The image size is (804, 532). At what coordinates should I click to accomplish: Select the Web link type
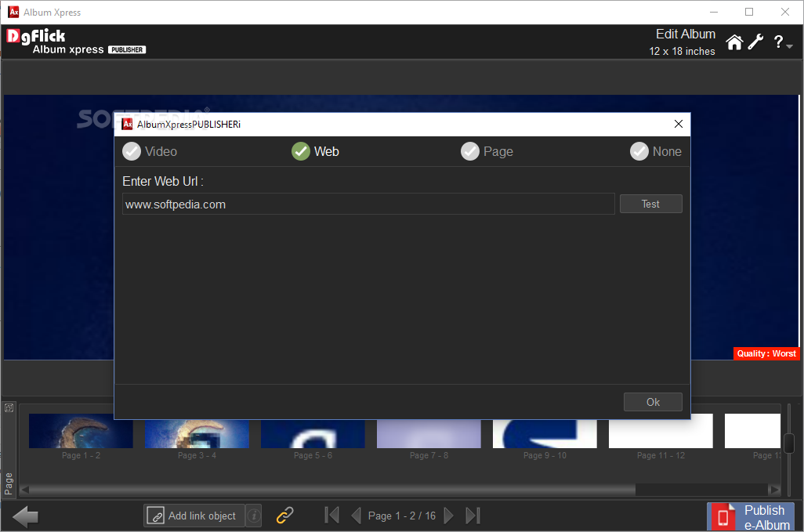(x=315, y=151)
